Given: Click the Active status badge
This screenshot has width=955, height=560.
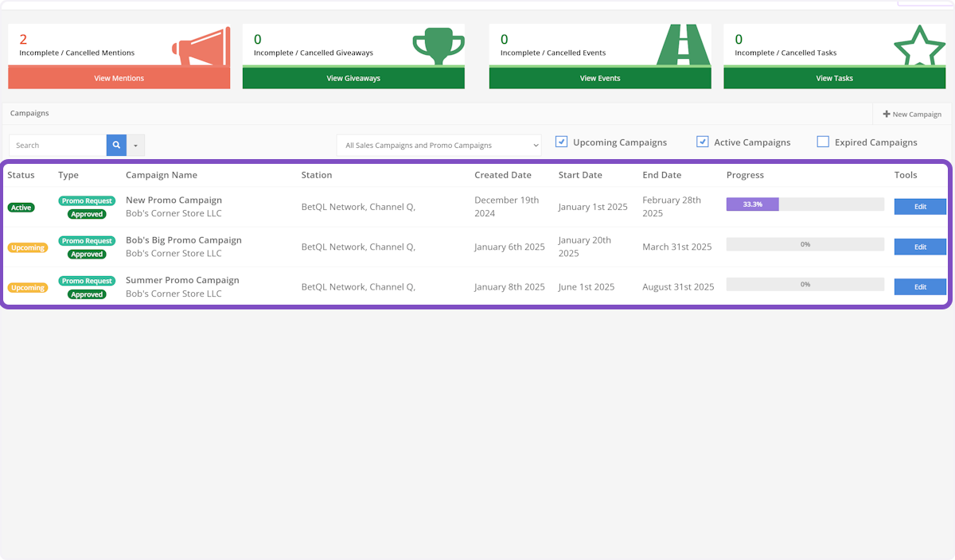Looking at the screenshot, I should [21, 207].
